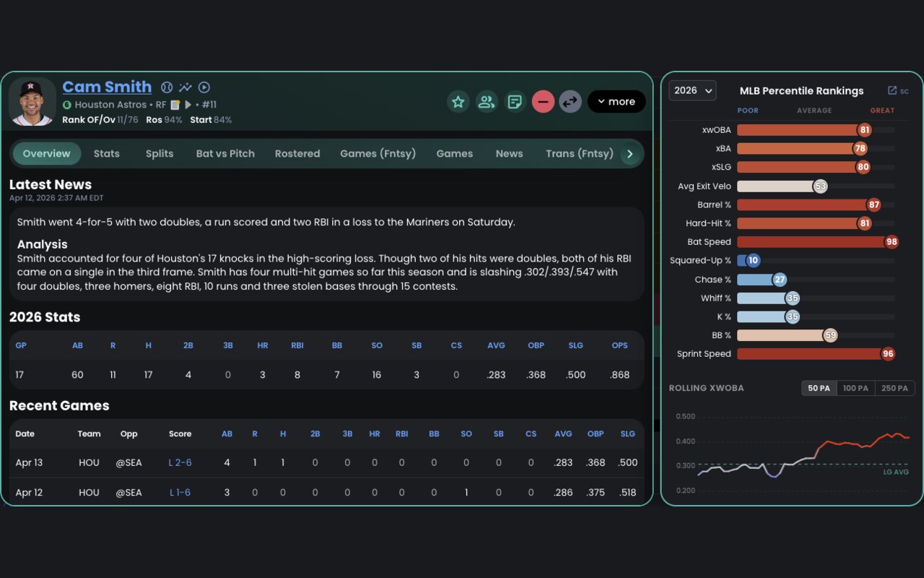Screen dimensions: 924x578
Task: Click the Ros 94% roster percentage
Action: (x=165, y=120)
